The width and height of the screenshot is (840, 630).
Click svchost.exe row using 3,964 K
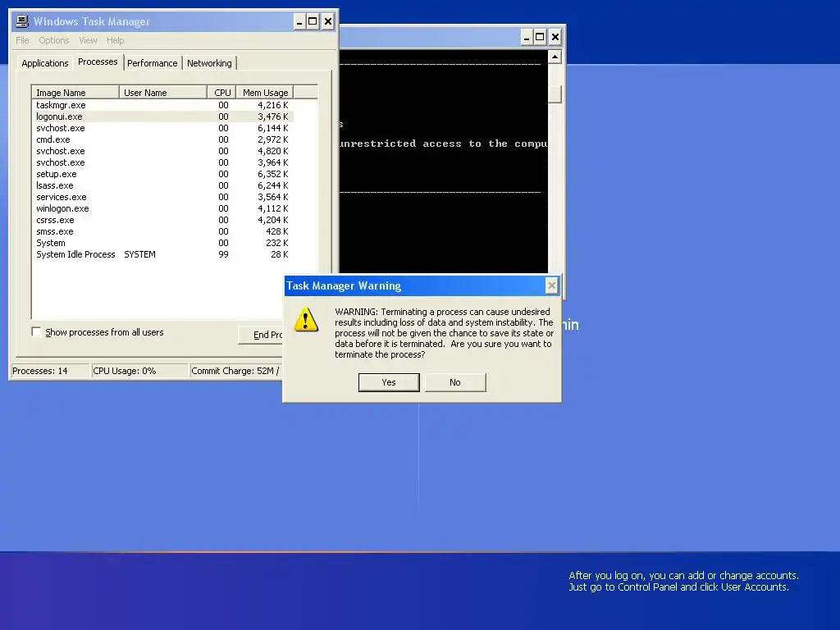tap(162, 162)
